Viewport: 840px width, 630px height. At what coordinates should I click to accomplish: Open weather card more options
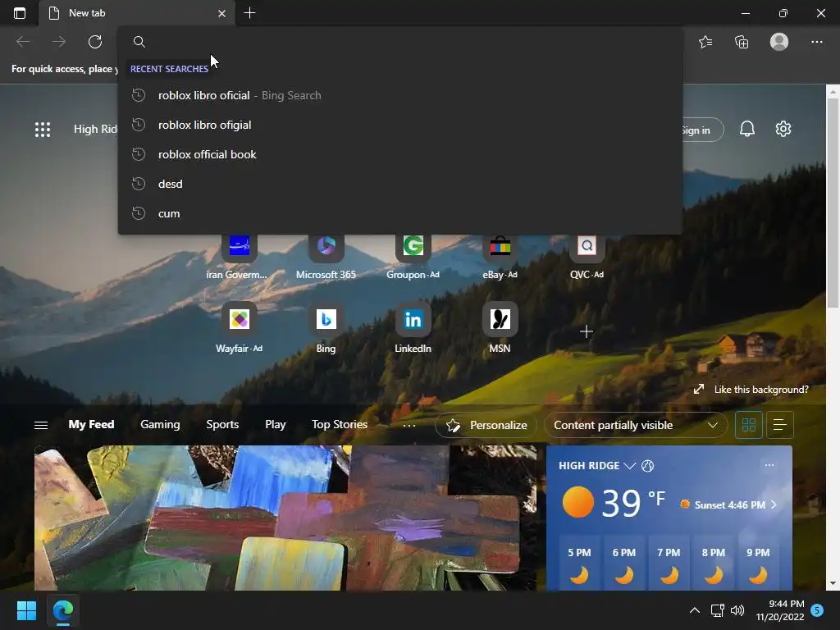point(769,465)
